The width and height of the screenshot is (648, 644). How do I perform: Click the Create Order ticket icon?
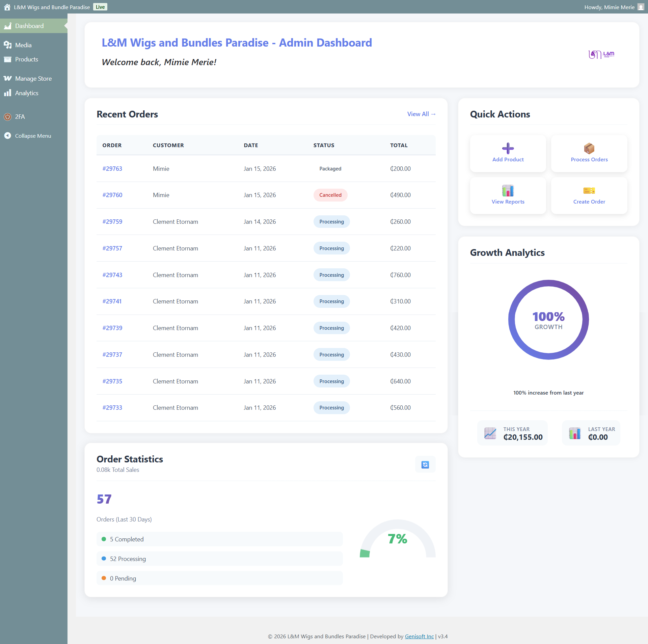589,191
